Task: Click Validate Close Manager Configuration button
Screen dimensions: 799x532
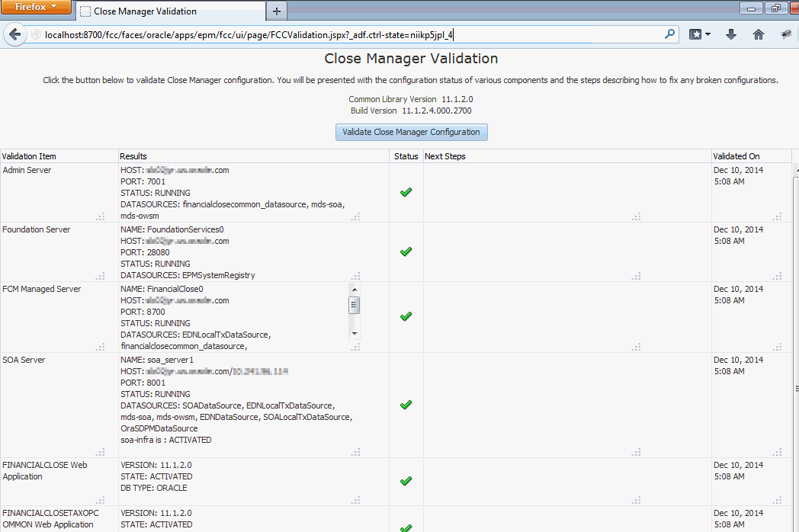Action: [x=411, y=132]
